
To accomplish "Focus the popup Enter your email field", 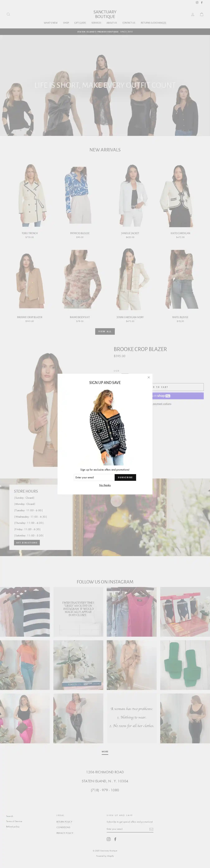I will 94,477.
